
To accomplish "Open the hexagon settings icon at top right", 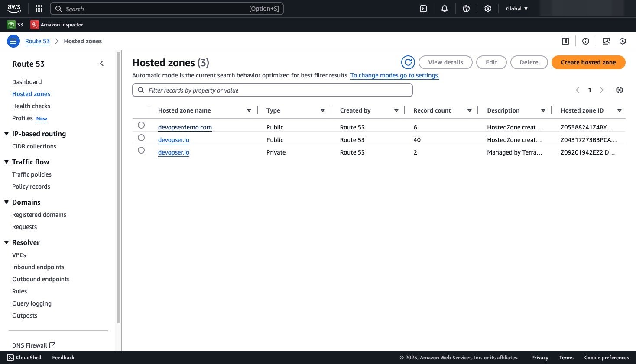I will click(623, 41).
